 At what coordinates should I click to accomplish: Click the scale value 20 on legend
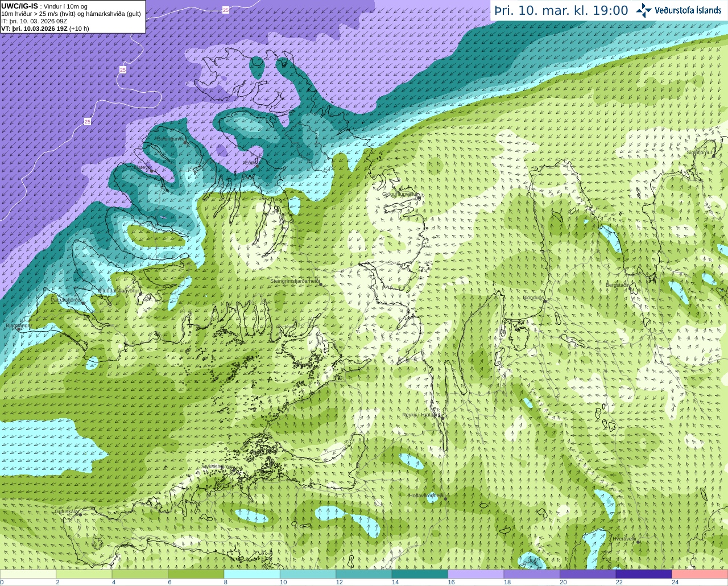(563, 582)
